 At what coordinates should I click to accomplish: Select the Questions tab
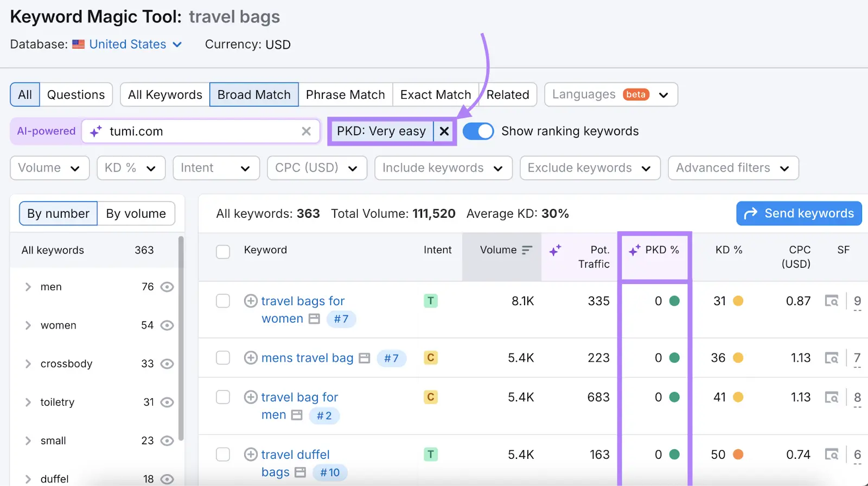[x=76, y=95]
